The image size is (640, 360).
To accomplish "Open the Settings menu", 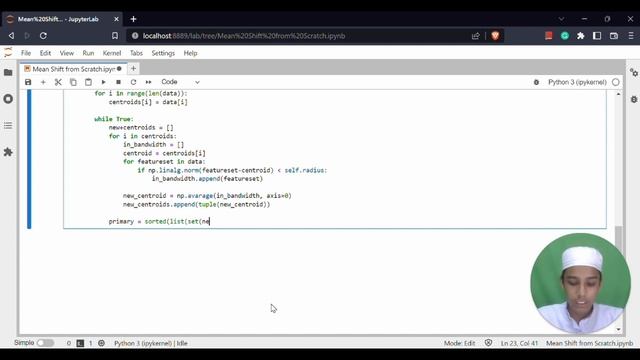I will click(x=163, y=53).
